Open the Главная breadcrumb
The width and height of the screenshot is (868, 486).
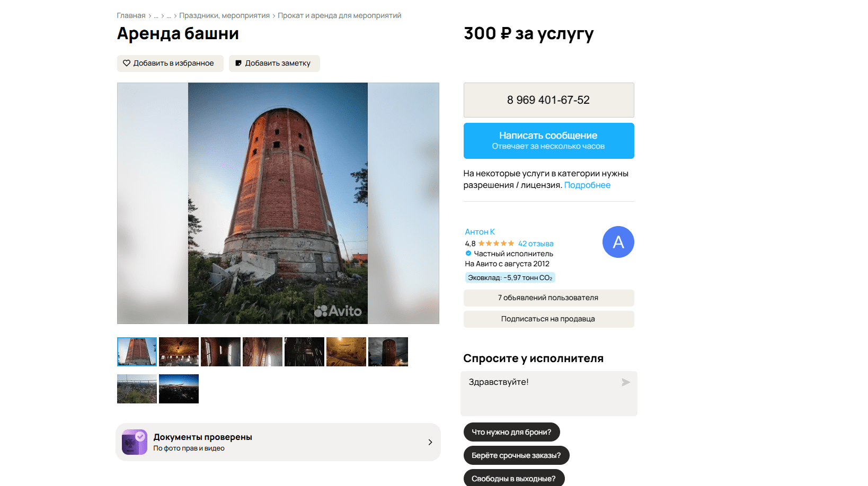131,16
